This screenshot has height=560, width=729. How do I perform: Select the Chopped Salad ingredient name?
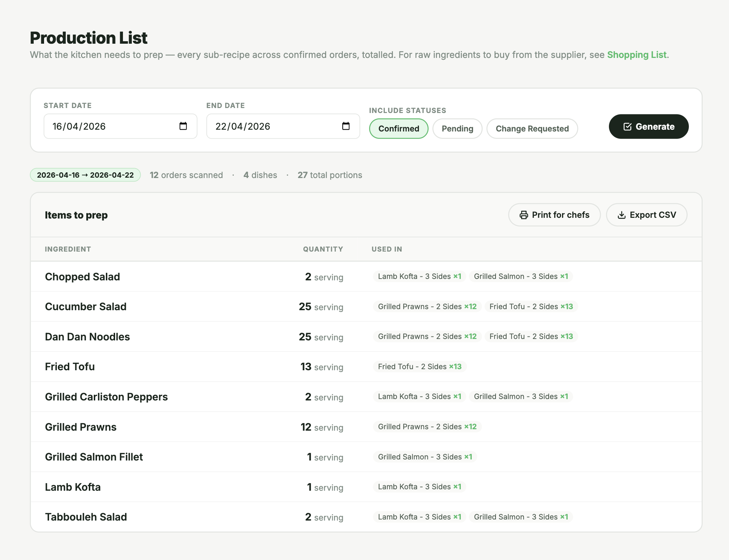click(82, 277)
